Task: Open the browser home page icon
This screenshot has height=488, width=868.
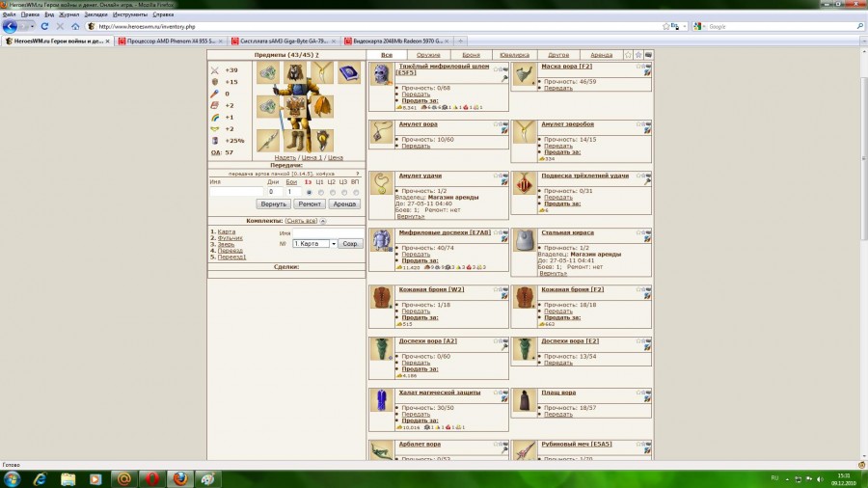Action: [75, 26]
